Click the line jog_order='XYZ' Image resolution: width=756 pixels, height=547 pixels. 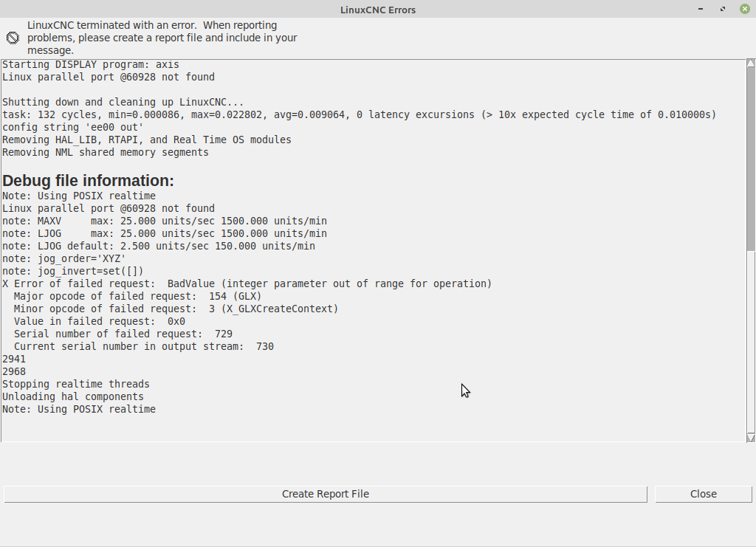coord(64,258)
